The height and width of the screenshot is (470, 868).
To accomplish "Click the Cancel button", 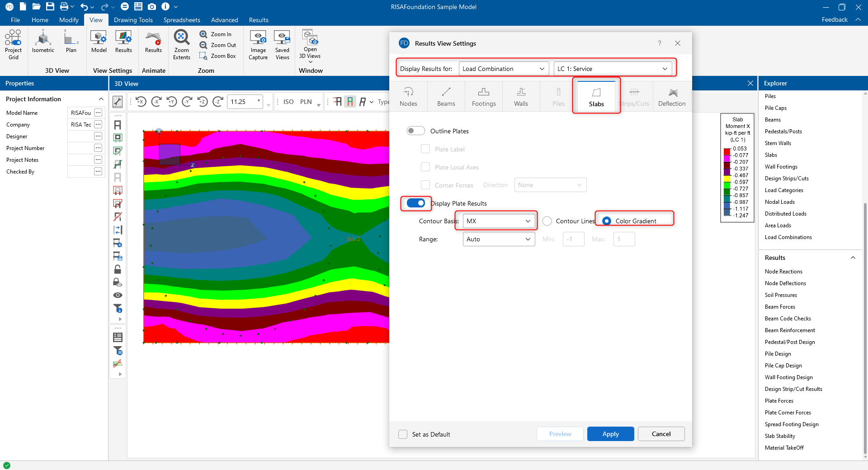I will 661,434.
